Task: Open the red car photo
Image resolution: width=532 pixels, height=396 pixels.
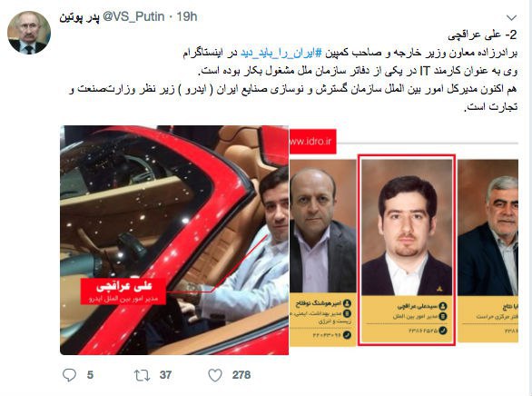Action: pyautogui.click(x=174, y=240)
